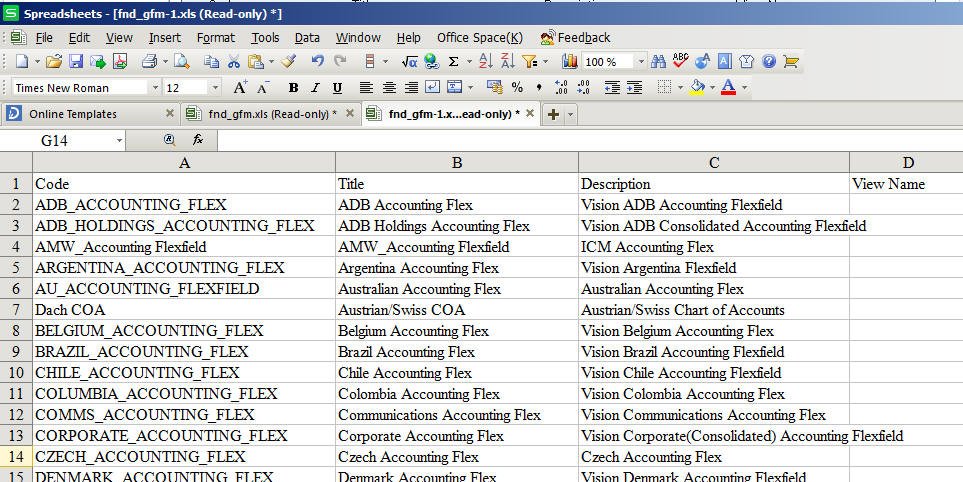Open the zoom percentage dropdown
Screen dimensions: 963x482
641,61
